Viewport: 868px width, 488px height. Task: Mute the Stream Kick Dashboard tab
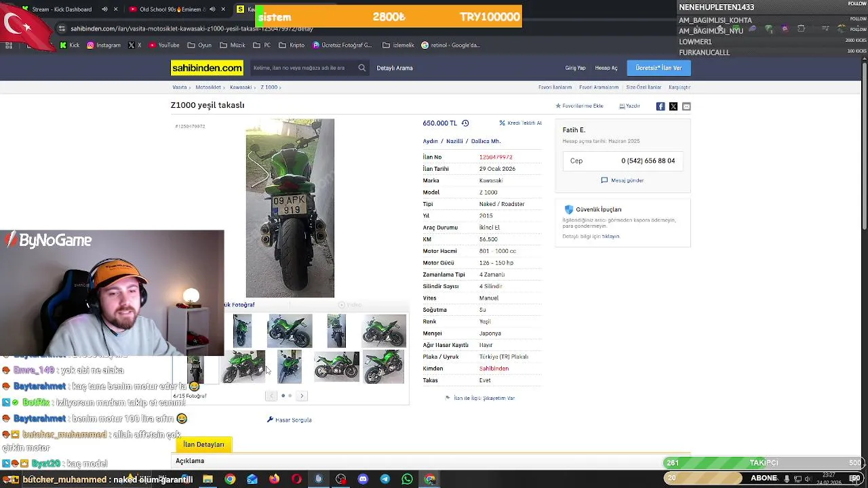(104, 9)
